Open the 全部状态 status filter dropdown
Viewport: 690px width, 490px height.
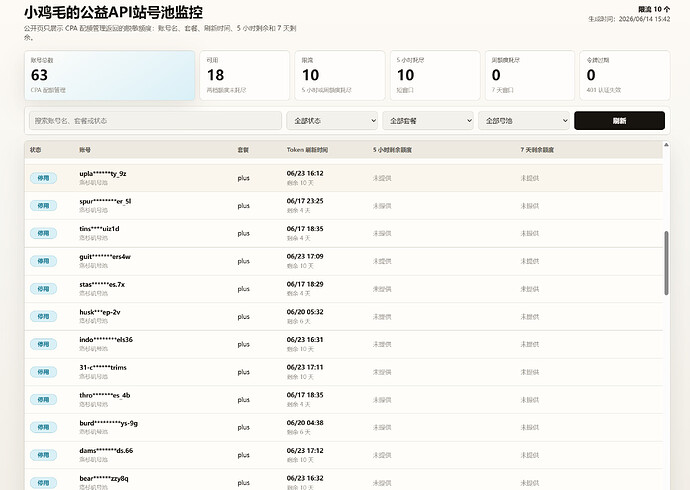tap(332, 121)
